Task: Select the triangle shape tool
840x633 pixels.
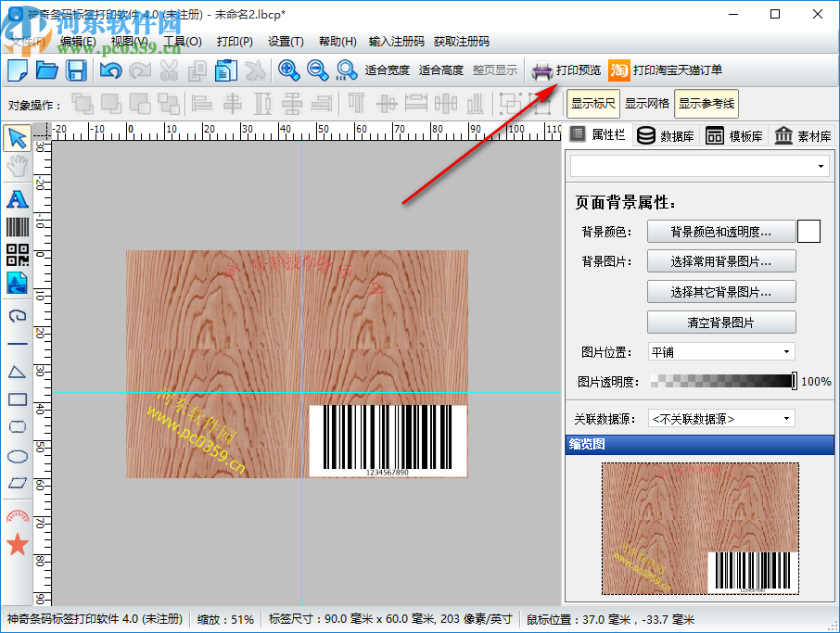Action: coord(18,372)
